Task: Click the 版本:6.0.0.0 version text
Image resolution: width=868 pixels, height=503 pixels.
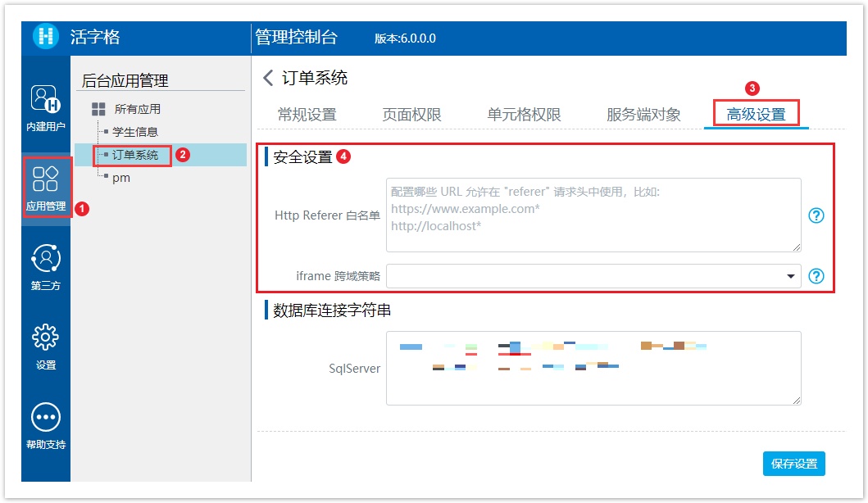Action: point(405,39)
